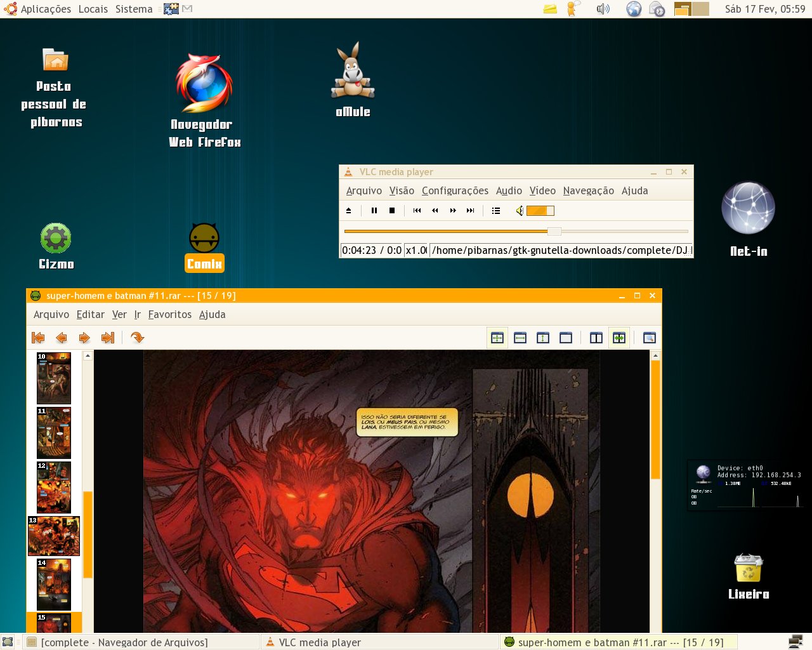Screen dimensions: 812x650
Task: Open the VLC playlist
Action: (x=496, y=211)
